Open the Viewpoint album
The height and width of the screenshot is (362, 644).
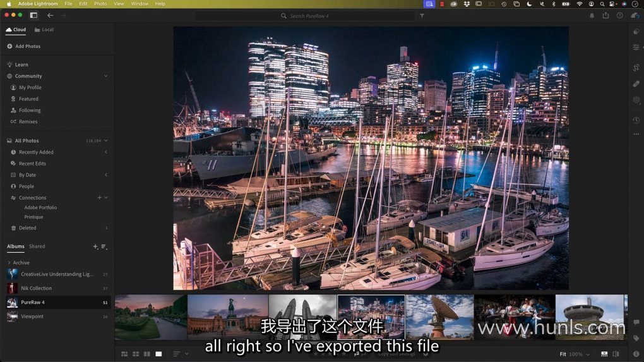[57, 317]
